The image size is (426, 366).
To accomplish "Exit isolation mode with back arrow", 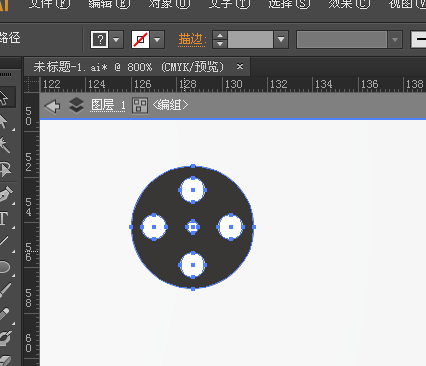I will (52, 106).
